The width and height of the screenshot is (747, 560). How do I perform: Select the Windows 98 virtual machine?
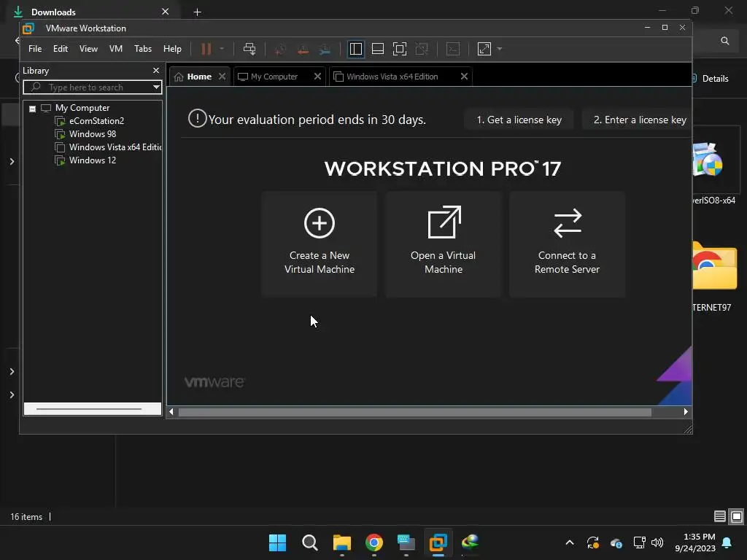point(93,134)
